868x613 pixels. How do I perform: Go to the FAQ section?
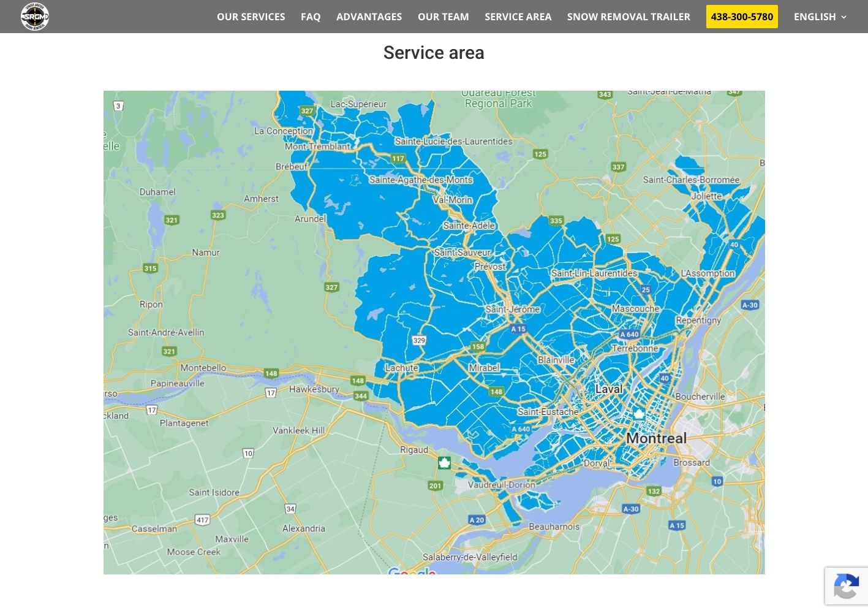[311, 17]
